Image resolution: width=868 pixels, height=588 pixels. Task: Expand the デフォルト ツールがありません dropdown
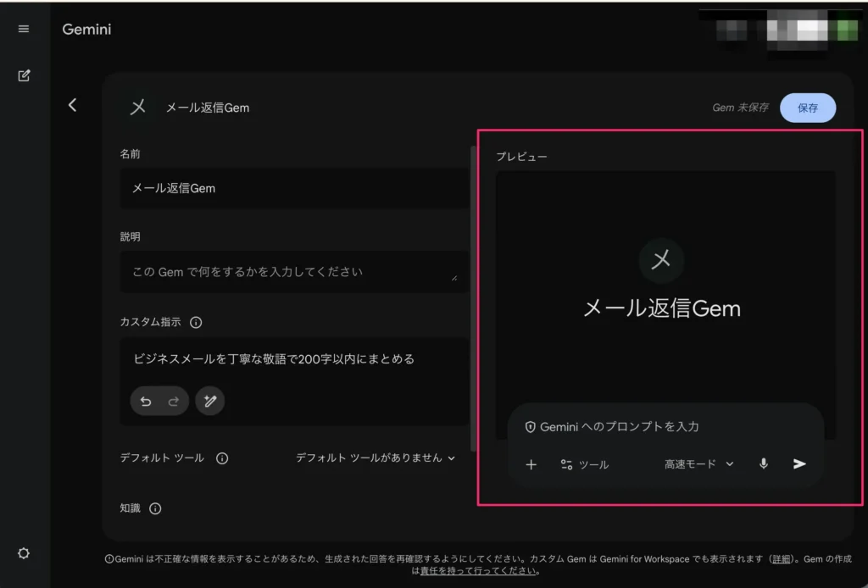pyautogui.click(x=376, y=458)
